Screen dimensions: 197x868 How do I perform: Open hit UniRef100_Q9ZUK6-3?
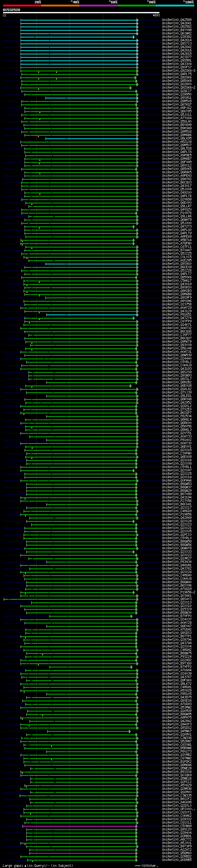179,71
